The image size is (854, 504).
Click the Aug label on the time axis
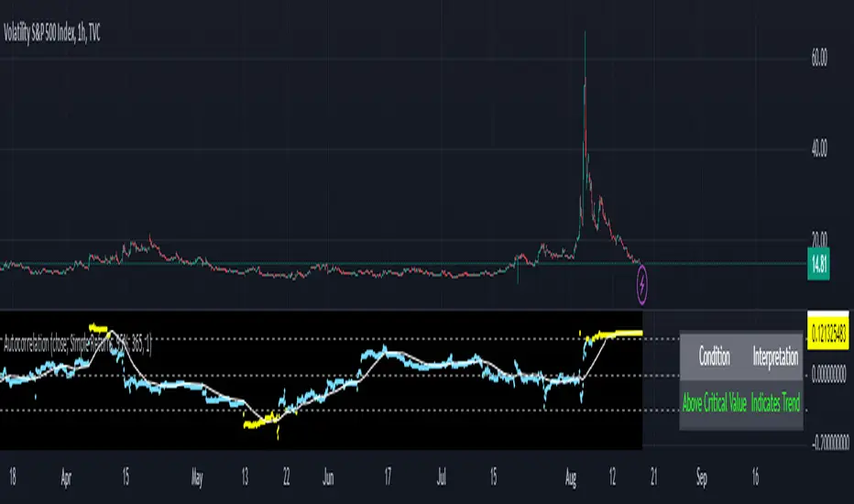coord(570,478)
